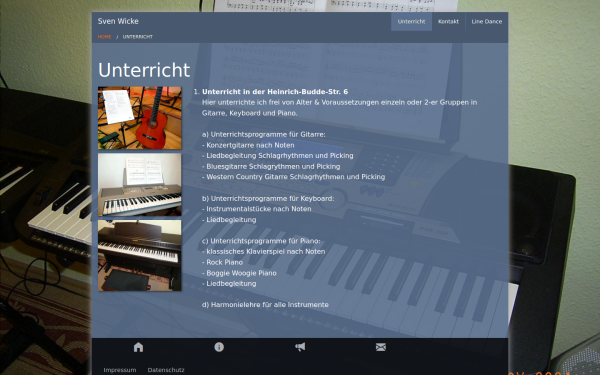The height and width of the screenshot is (375, 600).
Task: Click the megaphone icon in footer
Action: (x=300, y=347)
